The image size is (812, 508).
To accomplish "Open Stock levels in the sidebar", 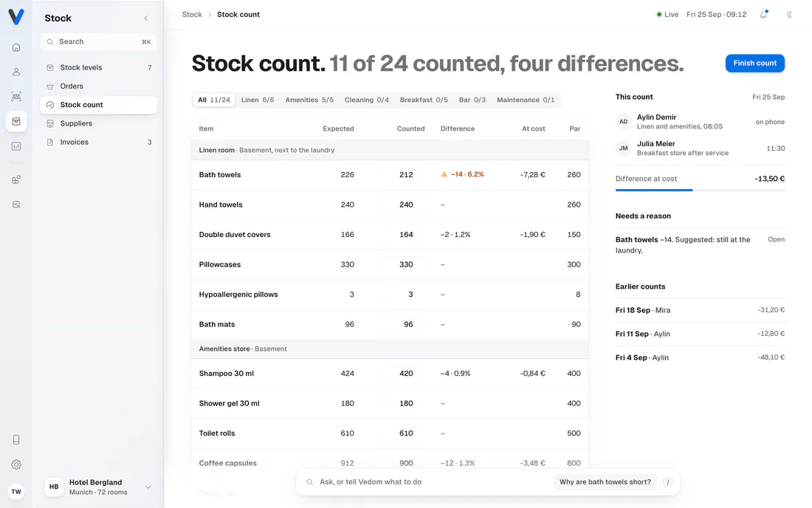I will [98, 67].
